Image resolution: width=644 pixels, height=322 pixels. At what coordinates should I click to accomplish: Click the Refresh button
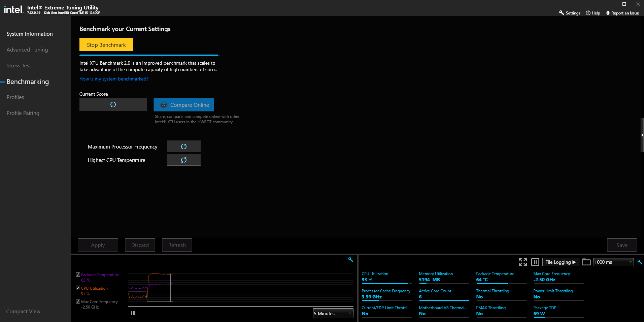click(177, 245)
